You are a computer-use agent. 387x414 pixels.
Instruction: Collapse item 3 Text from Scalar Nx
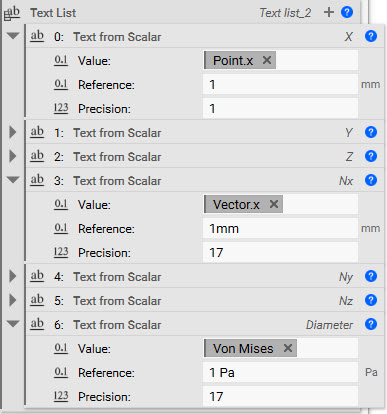[x=13, y=180]
